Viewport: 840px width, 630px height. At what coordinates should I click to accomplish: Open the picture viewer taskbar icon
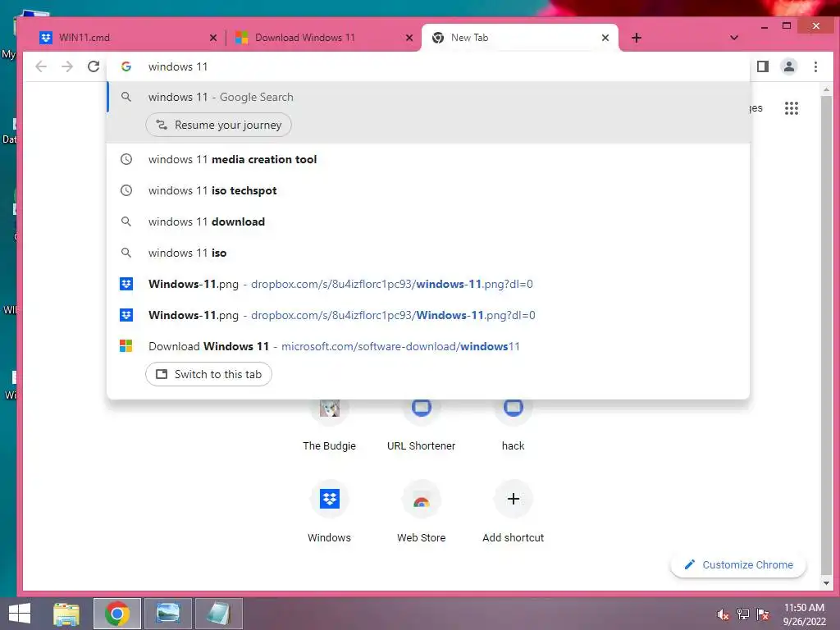(167, 614)
